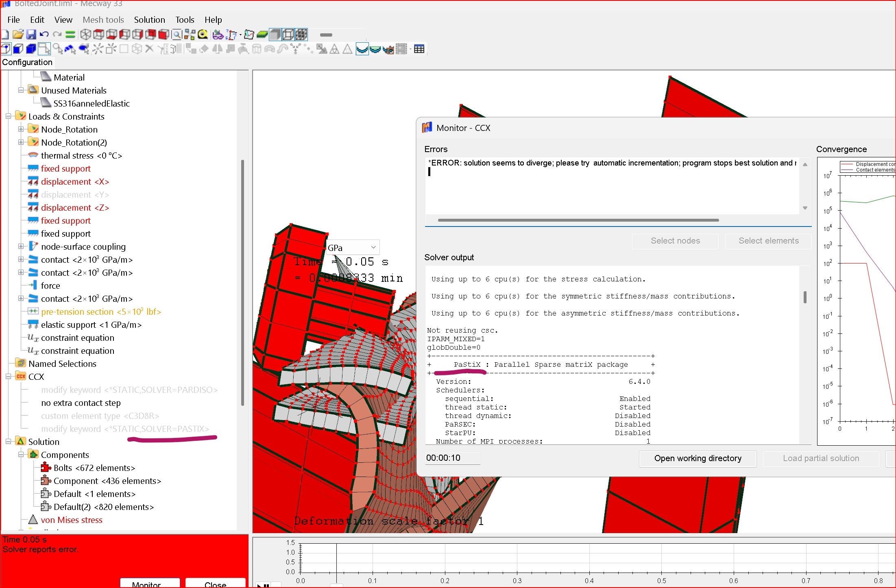Open the GPa units dropdown
This screenshot has height=588, width=896.
[x=352, y=248]
